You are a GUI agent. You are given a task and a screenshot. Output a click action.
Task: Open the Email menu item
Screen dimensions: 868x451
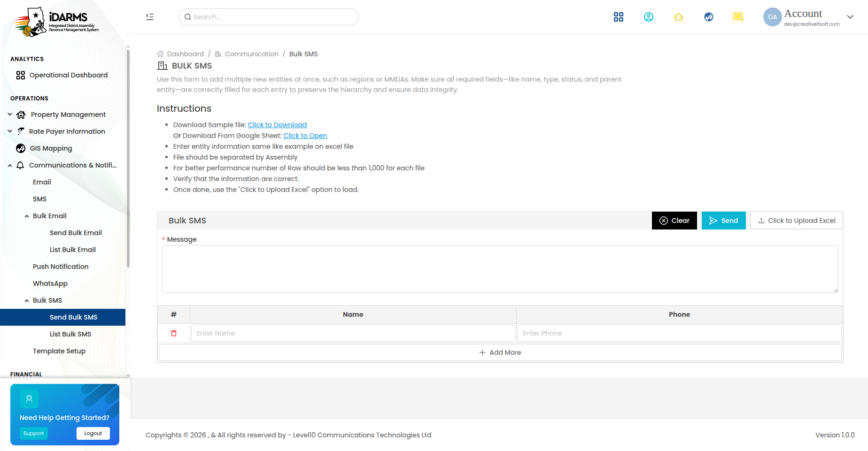click(x=42, y=182)
